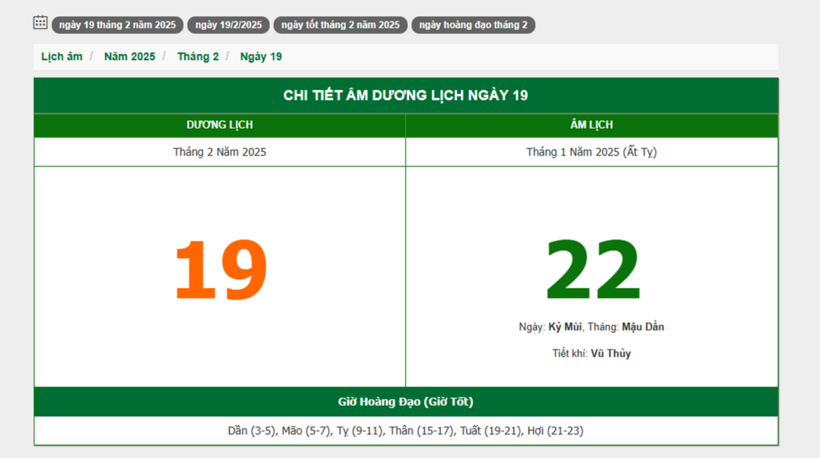Go to 'Lịch âm' in the breadcrumb
Image resolution: width=820 pixels, height=458 pixels.
[62, 57]
